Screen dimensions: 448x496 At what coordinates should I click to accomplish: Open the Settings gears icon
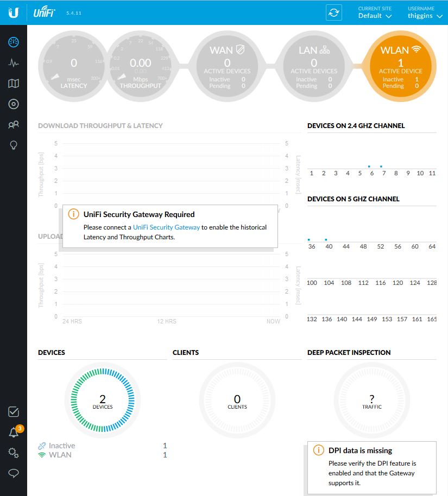[13, 453]
